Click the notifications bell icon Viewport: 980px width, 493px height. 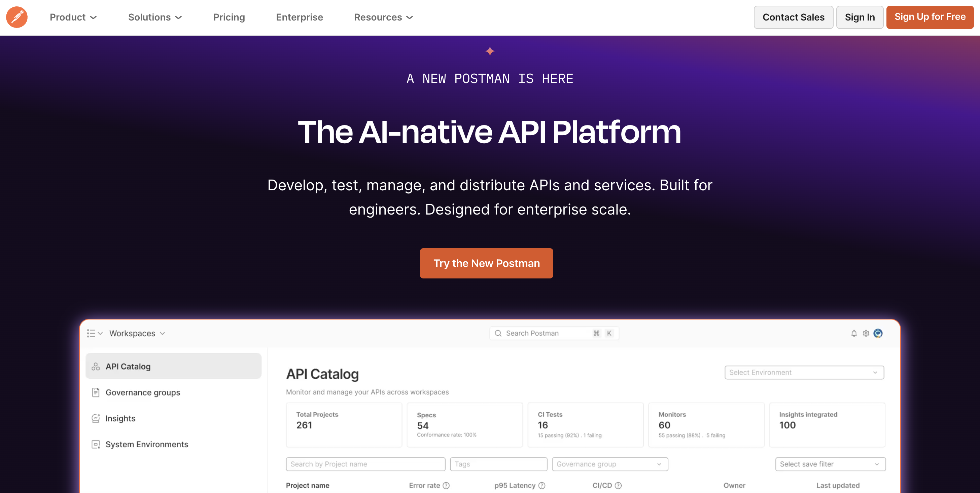point(854,333)
